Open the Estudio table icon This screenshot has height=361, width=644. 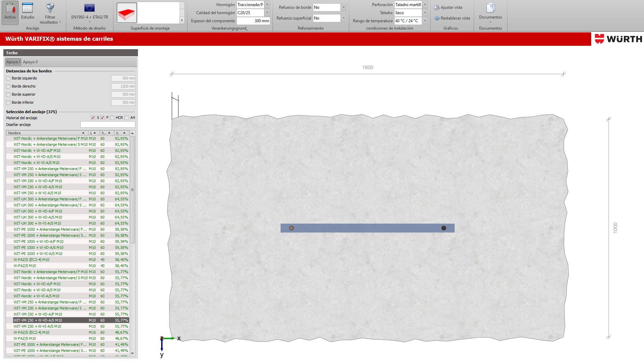(x=28, y=8)
